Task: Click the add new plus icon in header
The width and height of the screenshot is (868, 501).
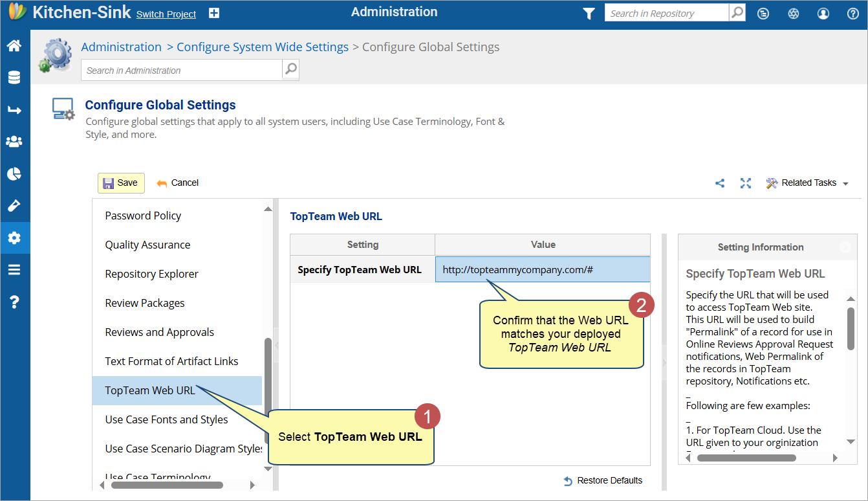Action: pyautogui.click(x=214, y=14)
